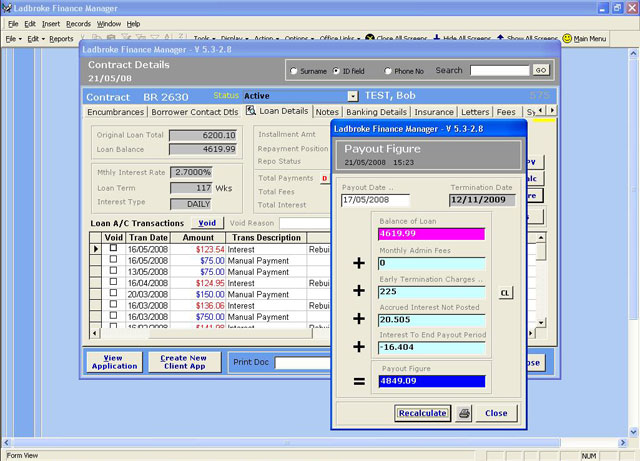
Task: Select the record pointer on 16/05/2008 Interest row
Action: pos(96,249)
